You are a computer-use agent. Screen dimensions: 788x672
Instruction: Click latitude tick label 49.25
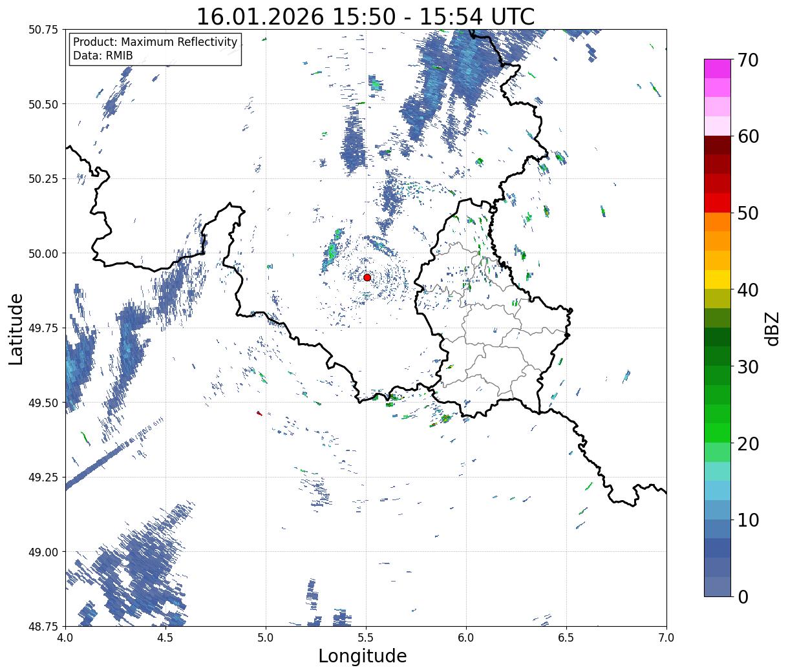(x=43, y=478)
